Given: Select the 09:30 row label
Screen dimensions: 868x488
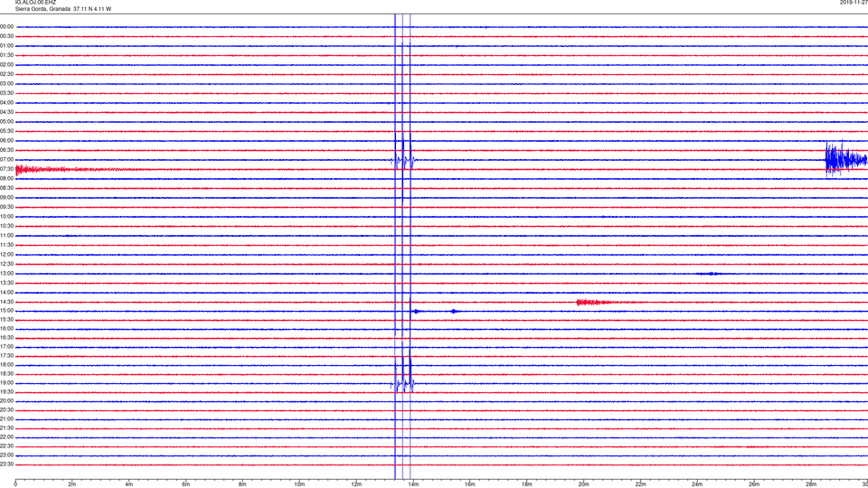Looking at the screenshot, I should point(6,207).
